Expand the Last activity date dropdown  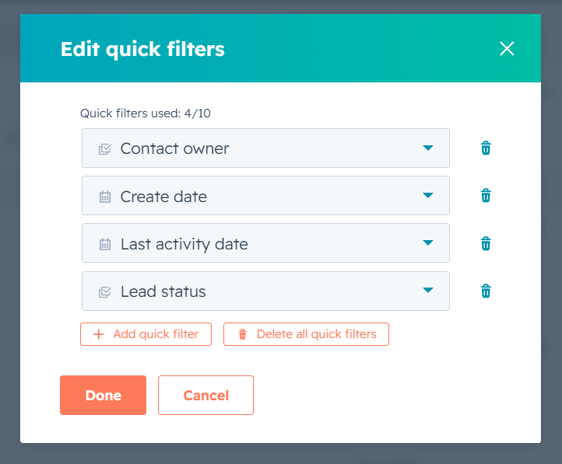[266, 243]
